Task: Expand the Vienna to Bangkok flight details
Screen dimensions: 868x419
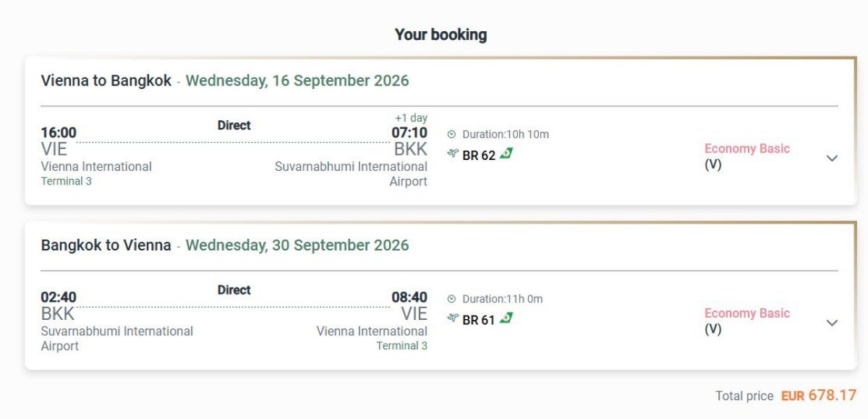Action: click(832, 158)
